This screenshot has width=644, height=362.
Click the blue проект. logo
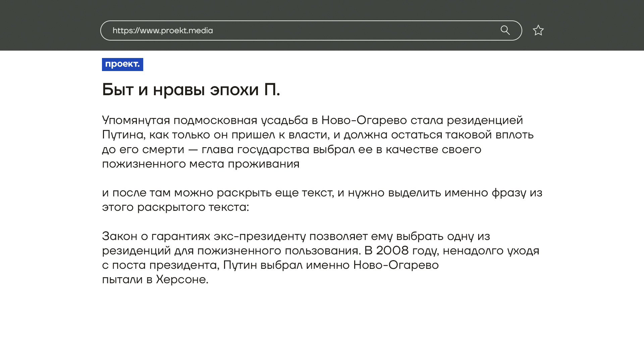[122, 64]
